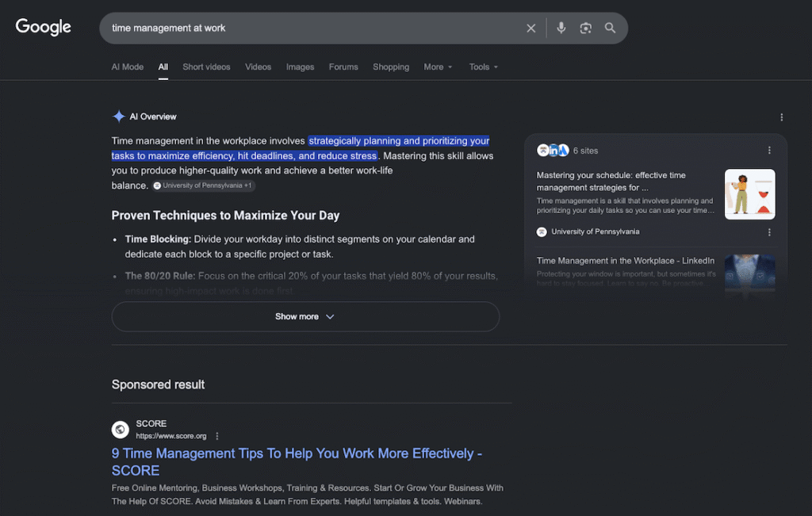Click the magnifying glass search icon
This screenshot has width=812, height=516.
(x=610, y=28)
